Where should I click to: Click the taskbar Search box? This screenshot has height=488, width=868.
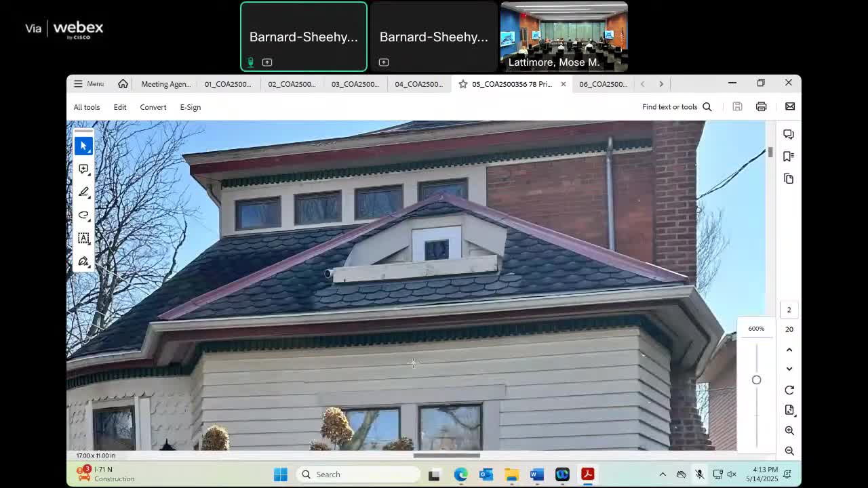[359, 474]
